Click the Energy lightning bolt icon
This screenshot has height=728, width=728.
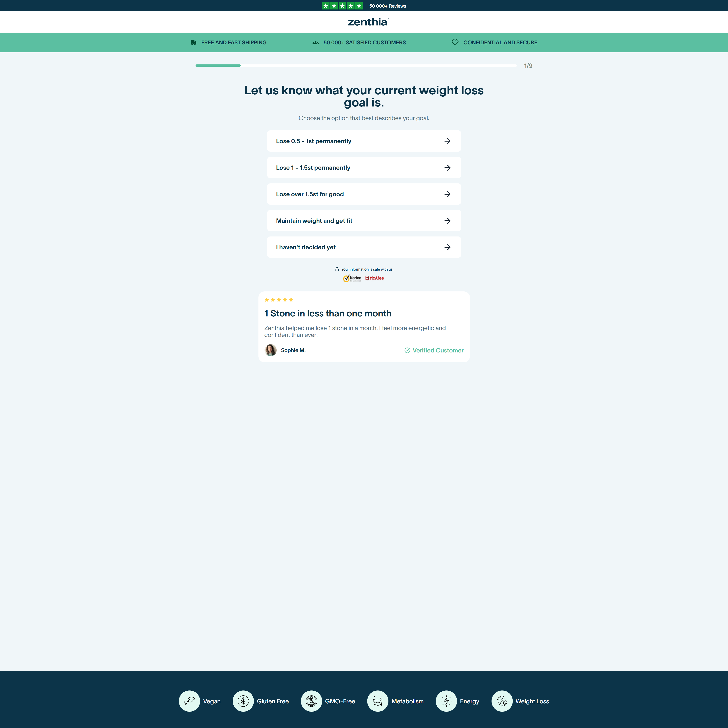[446, 701]
